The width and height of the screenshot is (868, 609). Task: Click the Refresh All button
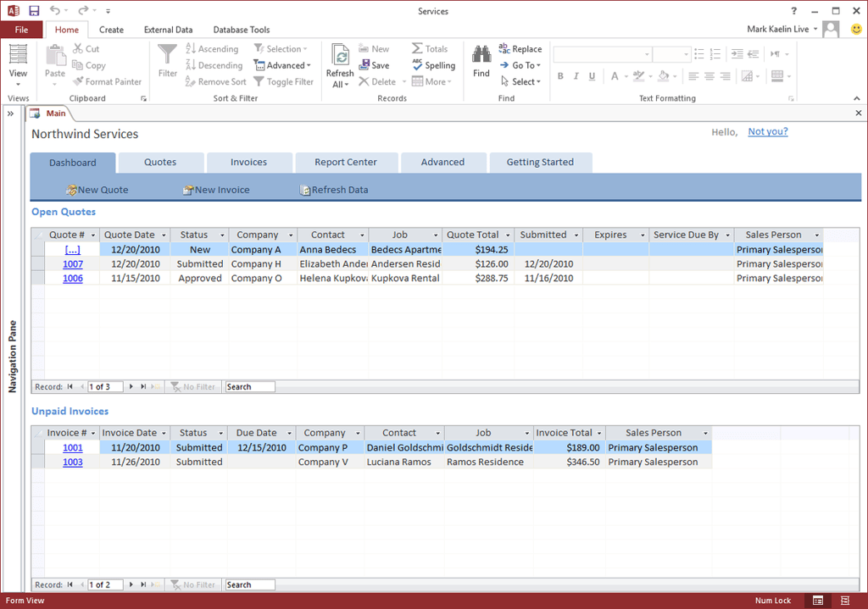pyautogui.click(x=340, y=65)
